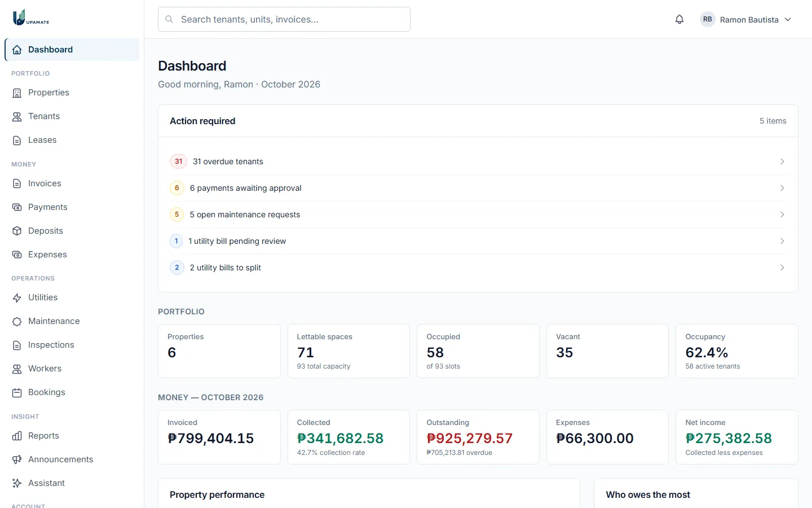812x508 pixels.
Task: Open Reports from the sidebar
Action: [x=72, y=436]
